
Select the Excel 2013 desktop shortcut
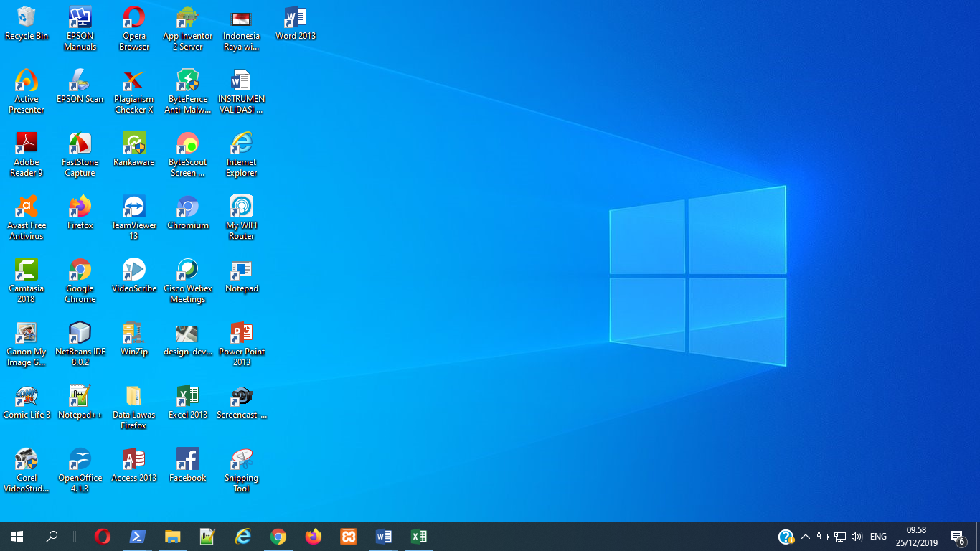click(188, 402)
